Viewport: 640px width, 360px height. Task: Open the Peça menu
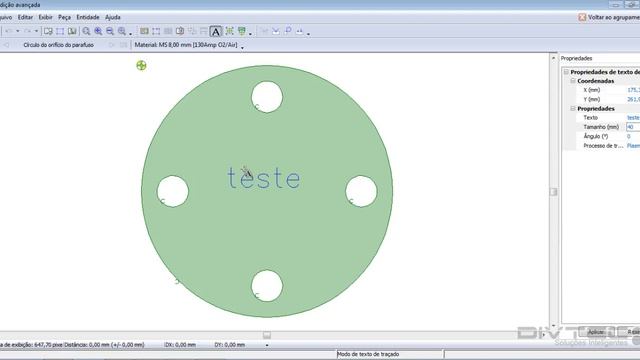pyautogui.click(x=64, y=17)
